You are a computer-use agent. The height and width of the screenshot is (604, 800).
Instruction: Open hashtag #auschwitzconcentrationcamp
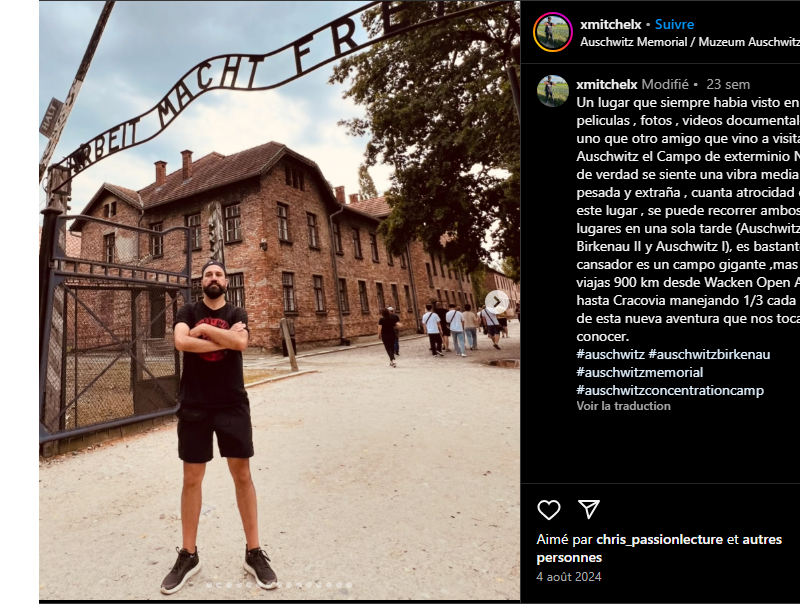pyautogui.click(x=670, y=390)
